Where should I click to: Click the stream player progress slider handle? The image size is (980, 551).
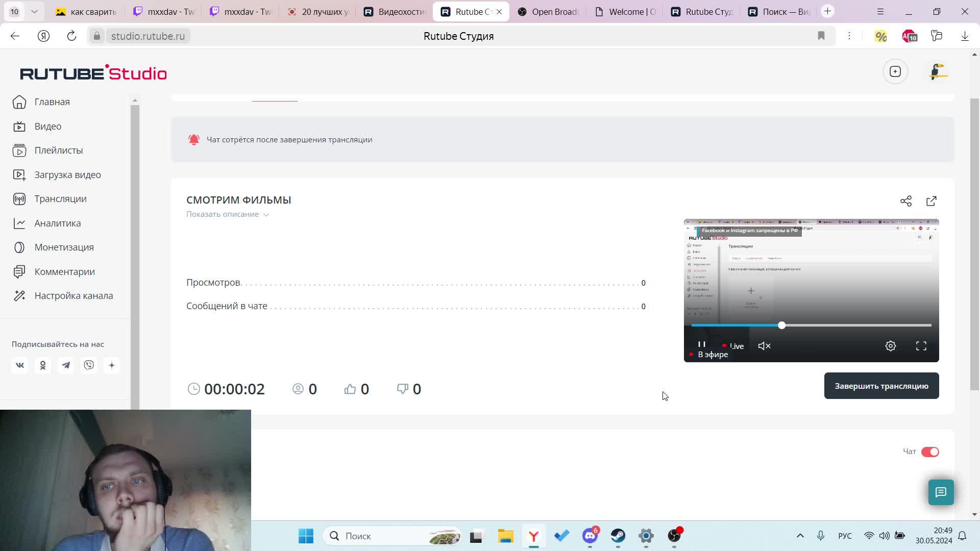tap(781, 325)
